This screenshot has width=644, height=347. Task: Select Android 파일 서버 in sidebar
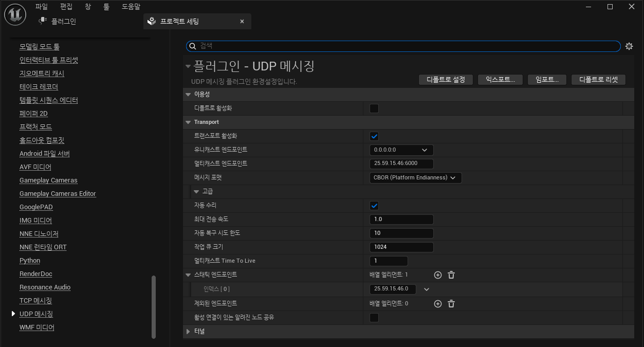[x=45, y=154]
